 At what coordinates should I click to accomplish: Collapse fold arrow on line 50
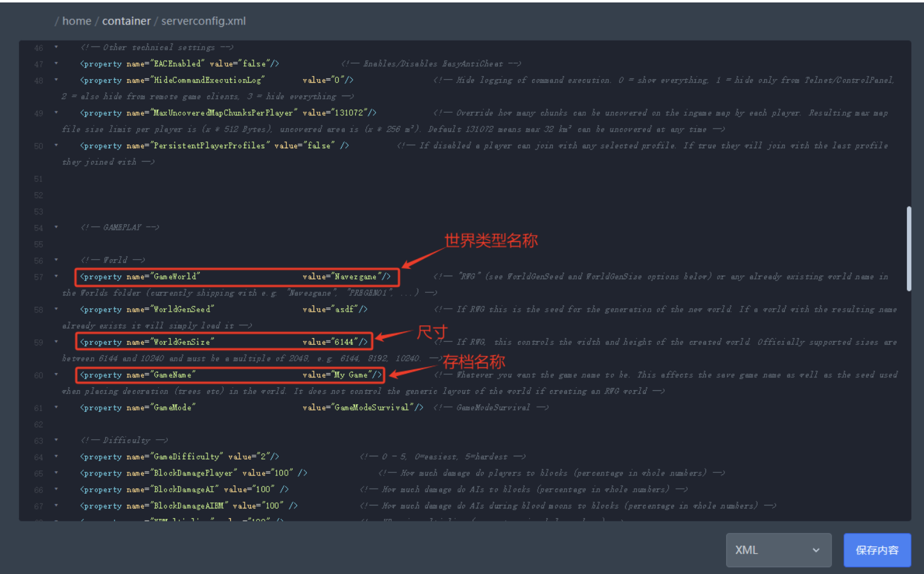tap(56, 146)
